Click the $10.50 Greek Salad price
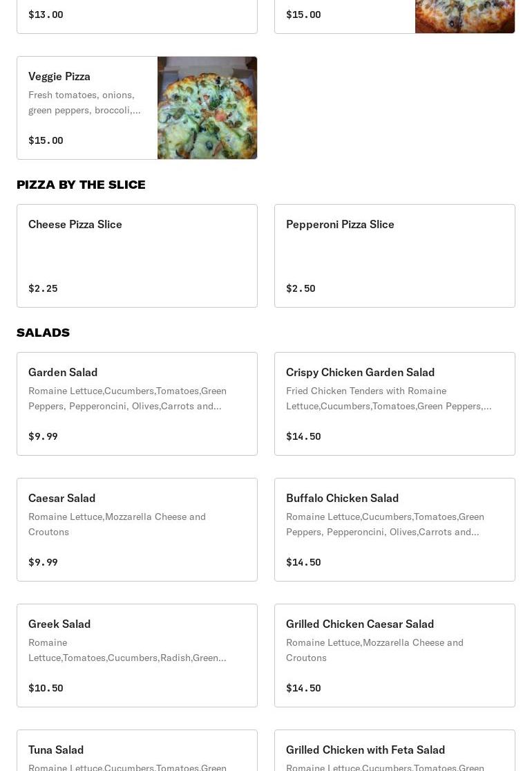Screen dimensions: 532x771 click(x=46, y=688)
